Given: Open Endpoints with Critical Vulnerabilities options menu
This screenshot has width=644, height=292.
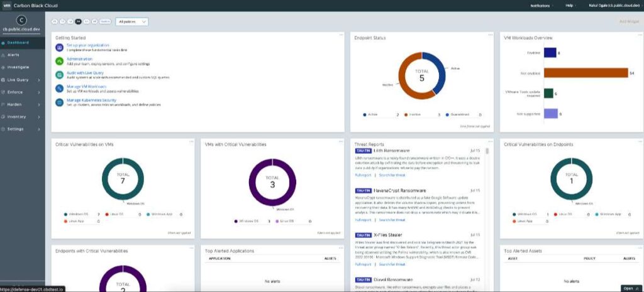Looking at the screenshot, I should pyautogui.click(x=191, y=248).
